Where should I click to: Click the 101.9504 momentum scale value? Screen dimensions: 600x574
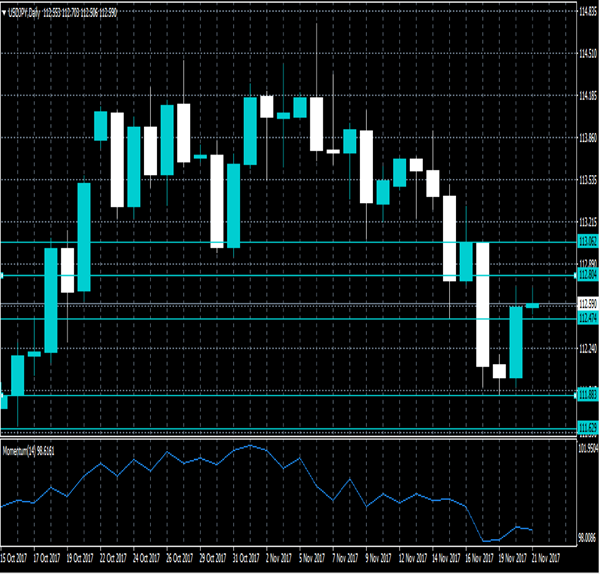point(588,448)
